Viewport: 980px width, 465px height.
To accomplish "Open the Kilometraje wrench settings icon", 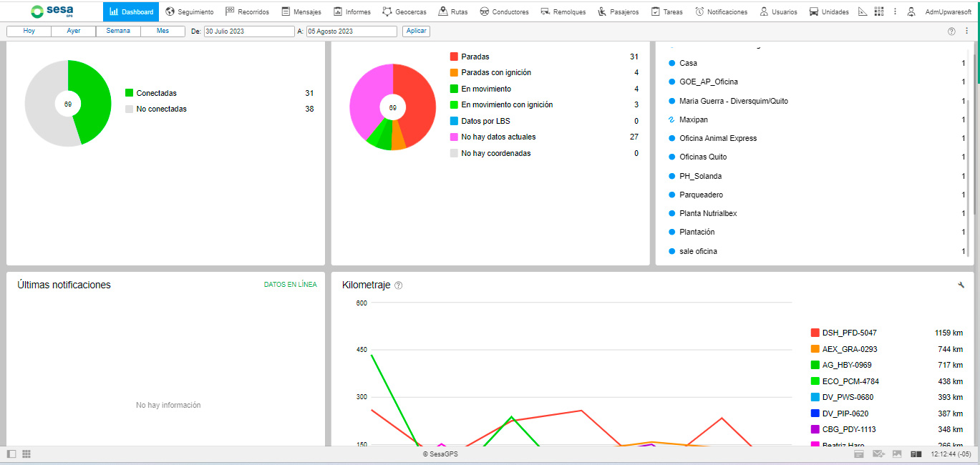I will 961,285.
